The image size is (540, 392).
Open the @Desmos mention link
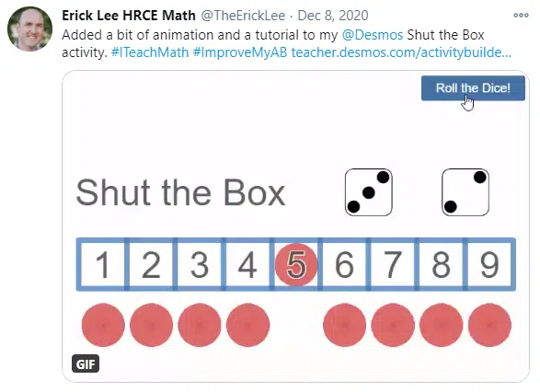pos(373,35)
